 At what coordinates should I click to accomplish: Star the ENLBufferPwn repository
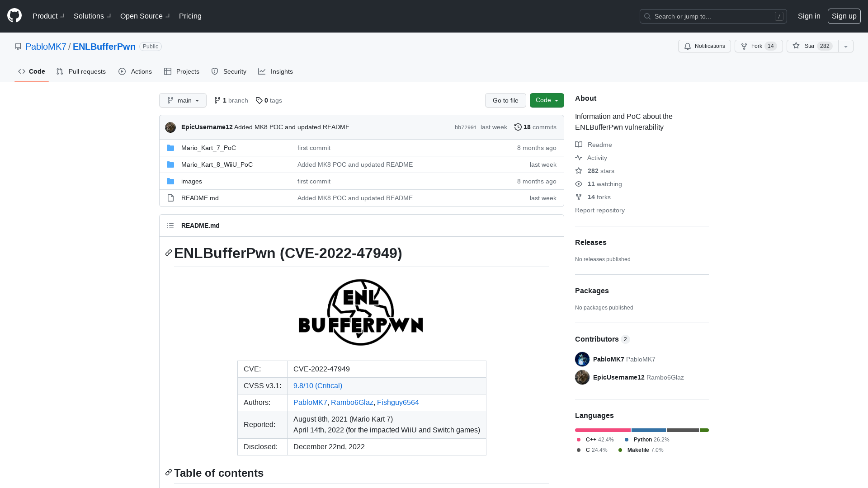812,46
